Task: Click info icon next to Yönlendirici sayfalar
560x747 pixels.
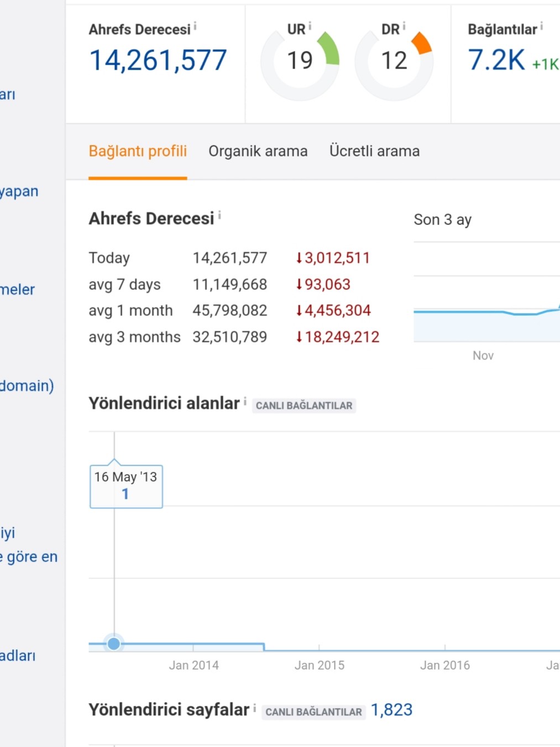Action: pos(254,708)
